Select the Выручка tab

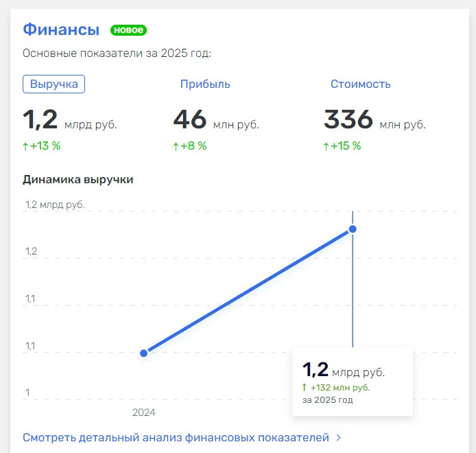click(x=54, y=84)
